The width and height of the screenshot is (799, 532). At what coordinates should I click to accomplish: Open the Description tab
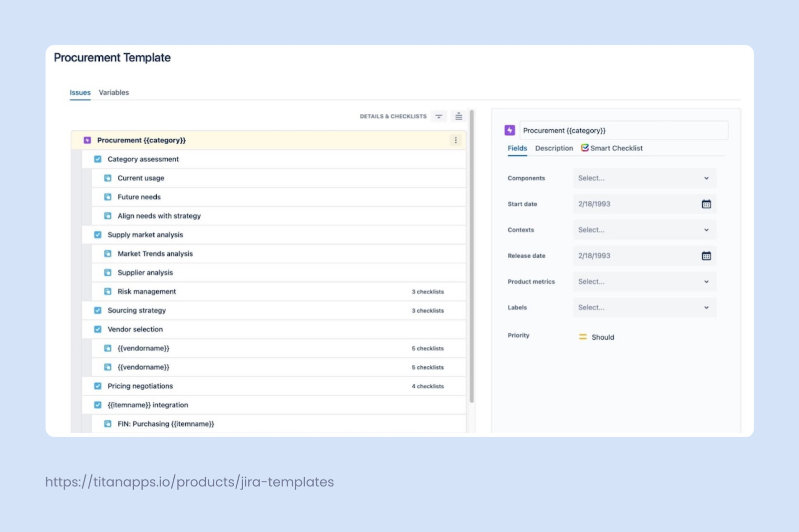pos(554,148)
